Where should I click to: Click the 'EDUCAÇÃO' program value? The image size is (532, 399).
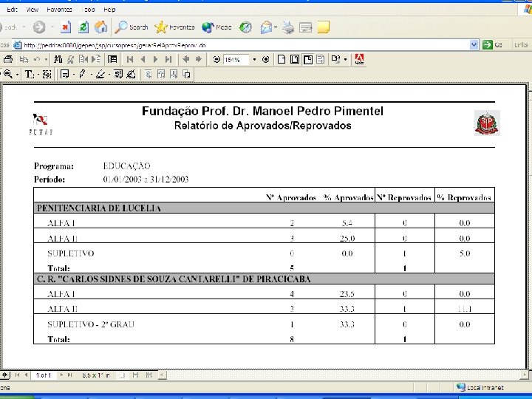point(126,166)
